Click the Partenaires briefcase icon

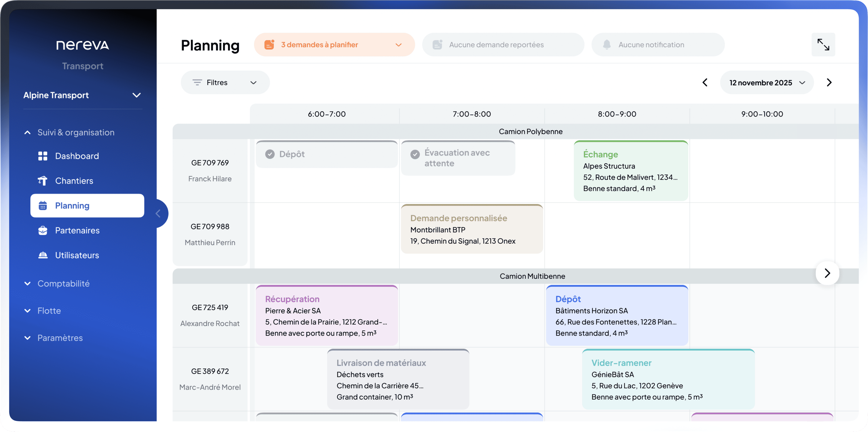click(x=43, y=230)
